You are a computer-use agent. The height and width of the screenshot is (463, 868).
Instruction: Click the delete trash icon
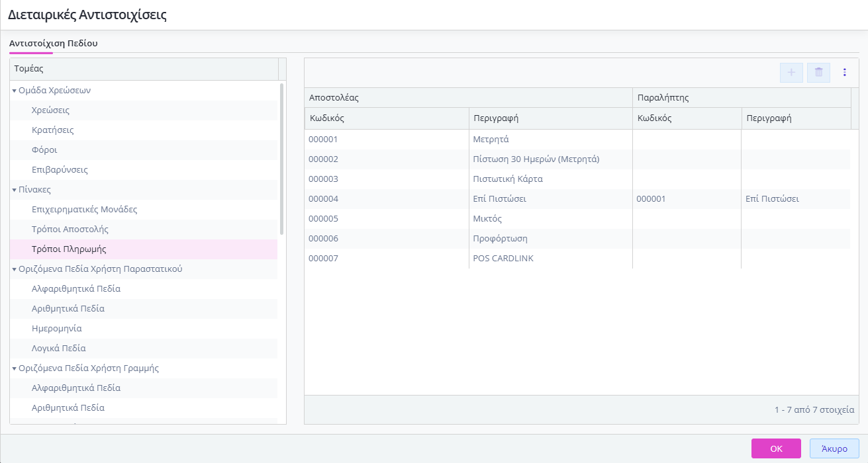(818, 73)
